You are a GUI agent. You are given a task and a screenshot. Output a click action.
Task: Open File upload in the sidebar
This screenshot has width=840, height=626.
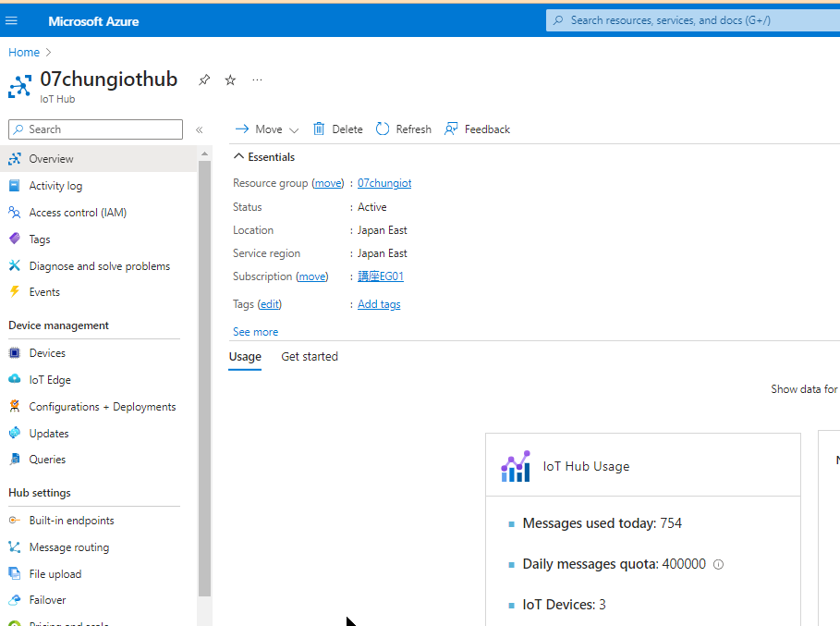[x=99, y=573]
